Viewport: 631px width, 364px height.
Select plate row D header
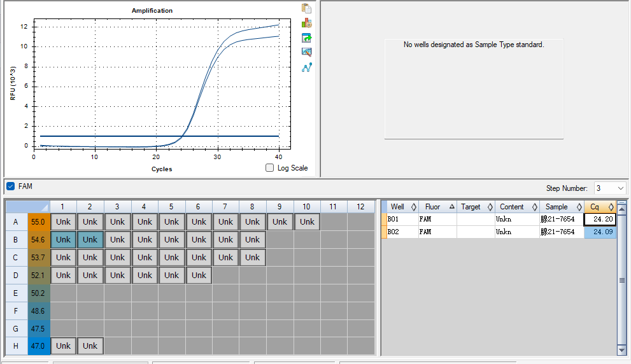click(x=17, y=275)
